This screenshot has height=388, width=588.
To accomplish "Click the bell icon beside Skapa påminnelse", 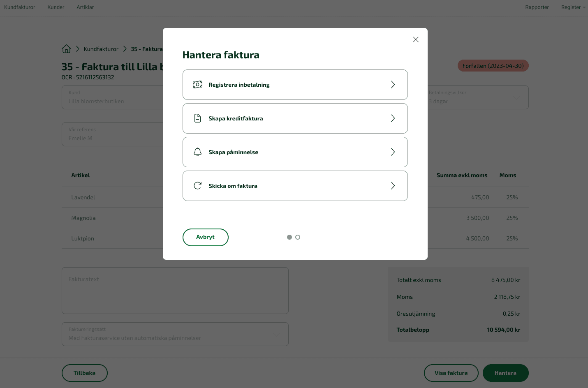I will point(197,152).
